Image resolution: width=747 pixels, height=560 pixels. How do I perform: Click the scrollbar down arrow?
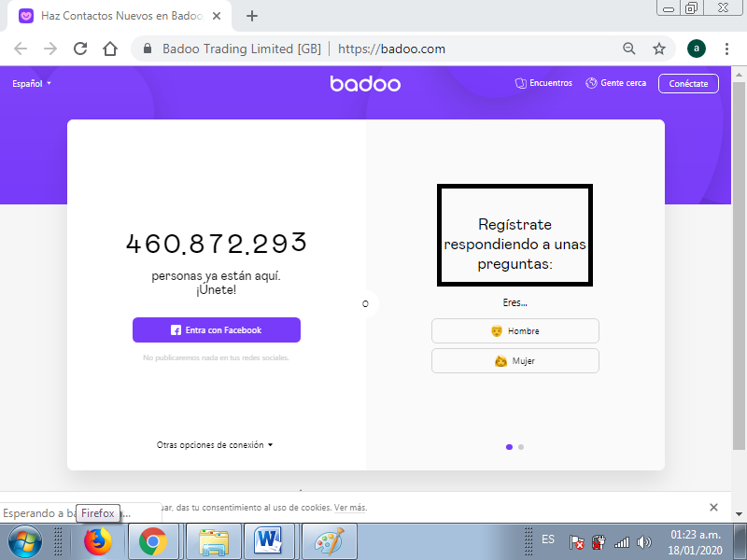[x=739, y=514]
